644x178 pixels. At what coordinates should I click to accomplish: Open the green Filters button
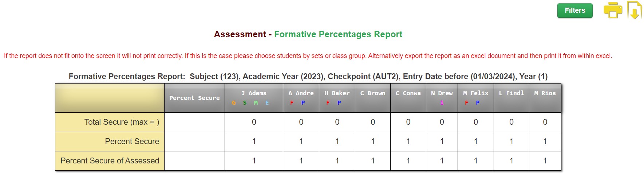tap(575, 11)
